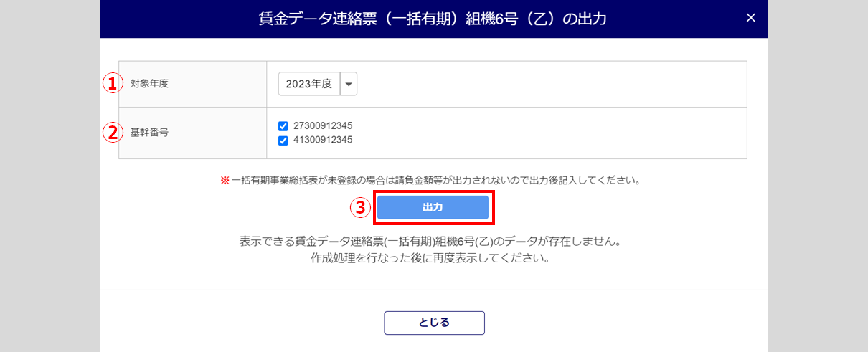The width and height of the screenshot is (868, 352).
Task: Click the 一括有期事業総括表 warning note text
Action: pyautogui.click(x=435, y=181)
